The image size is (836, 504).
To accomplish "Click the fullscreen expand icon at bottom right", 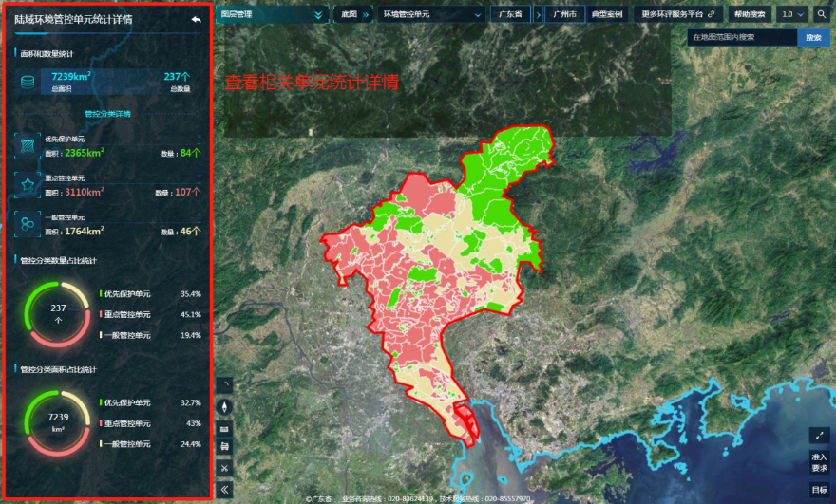I will [819, 436].
